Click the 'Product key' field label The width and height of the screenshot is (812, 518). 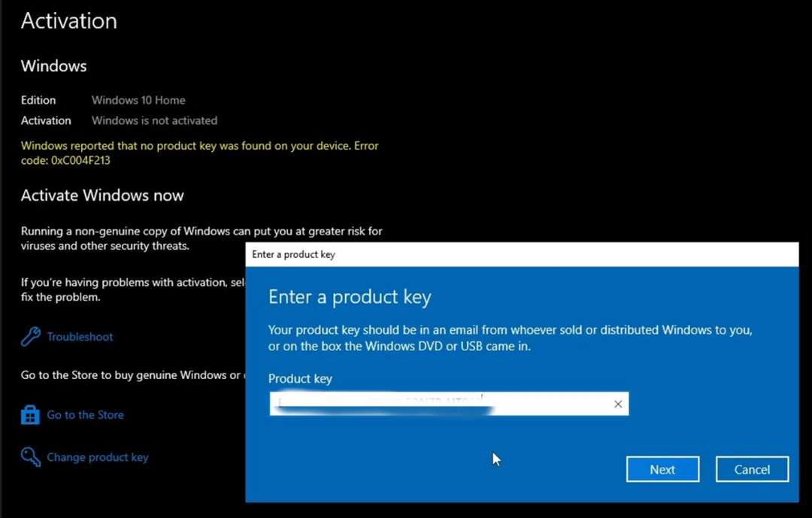point(300,379)
